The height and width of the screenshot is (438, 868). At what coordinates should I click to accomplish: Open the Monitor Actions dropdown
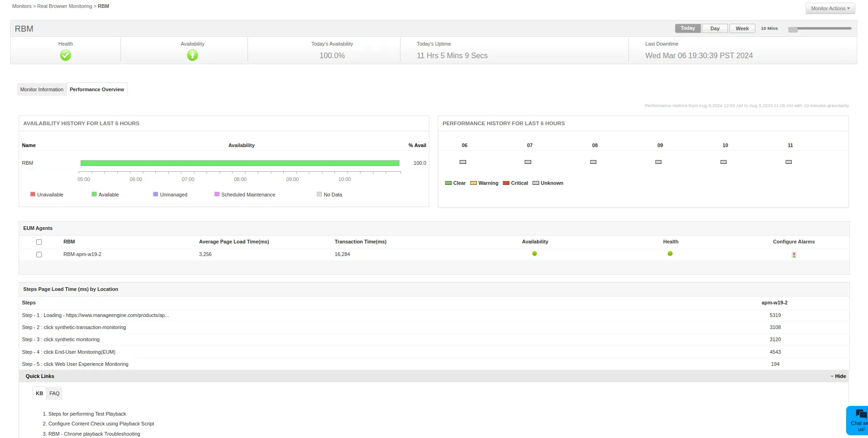(x=830, y=8)
